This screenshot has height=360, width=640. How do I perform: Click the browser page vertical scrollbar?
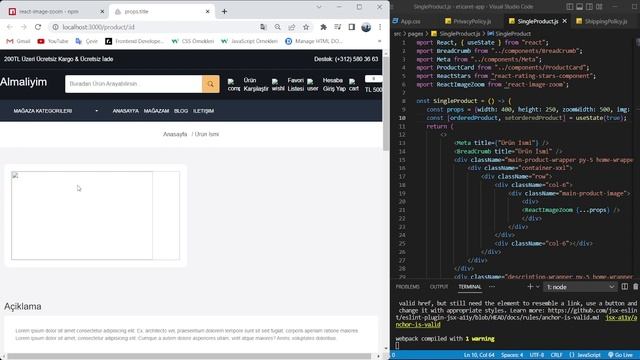coord(386,104)
